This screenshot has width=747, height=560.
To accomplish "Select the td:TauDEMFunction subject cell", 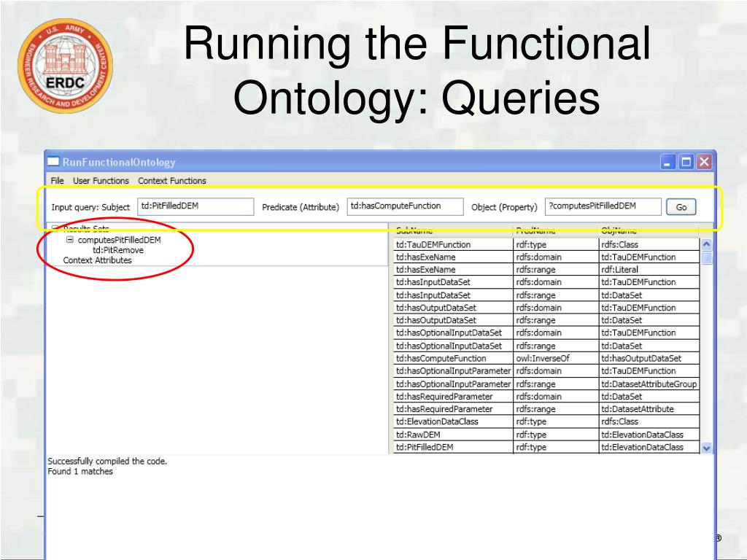I will (x=453, y=244).
